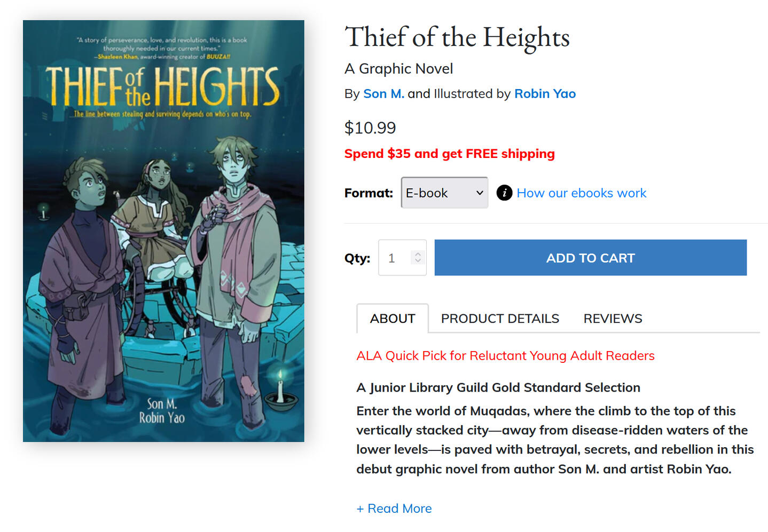Expand the description with Read More

point(394,509)
